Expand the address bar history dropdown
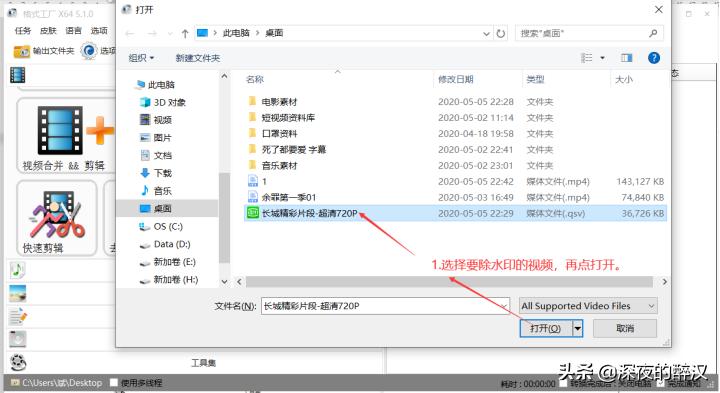Image resolution: width=720 pixels, height=393 pixels. point(486,33)
